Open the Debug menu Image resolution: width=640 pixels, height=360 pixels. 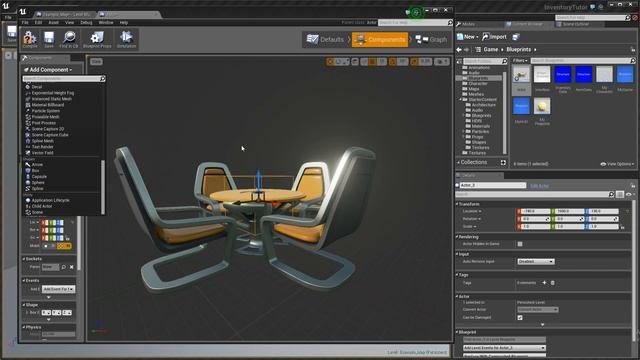coord(86,22)
